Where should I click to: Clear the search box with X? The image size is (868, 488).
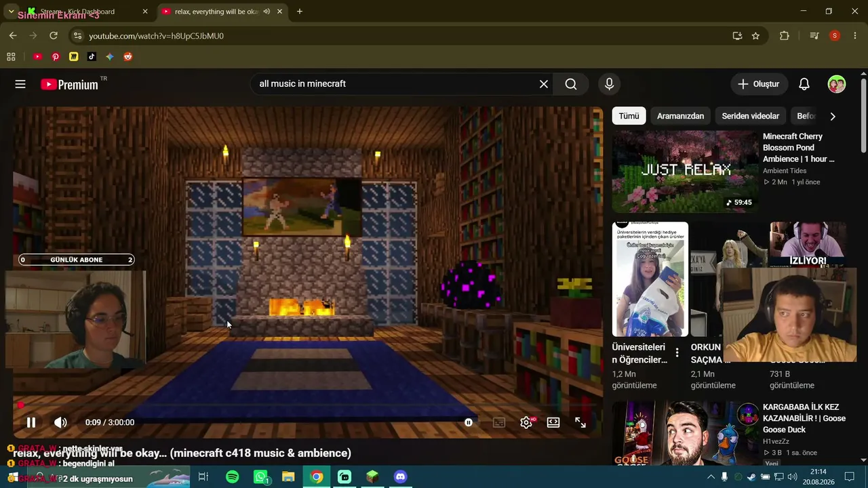tap(544, 84)
